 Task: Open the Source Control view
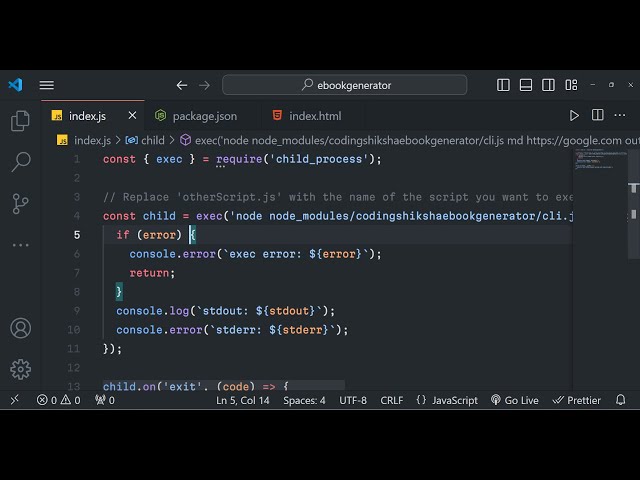coord(20,203)
